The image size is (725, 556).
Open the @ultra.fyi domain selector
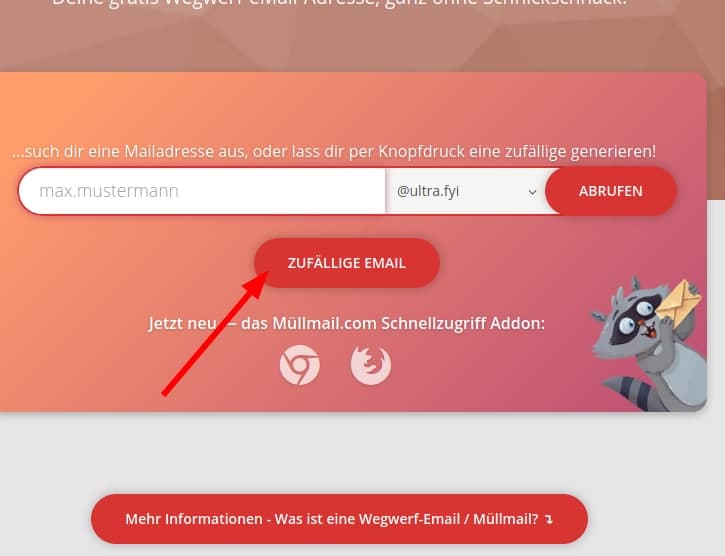467,191
